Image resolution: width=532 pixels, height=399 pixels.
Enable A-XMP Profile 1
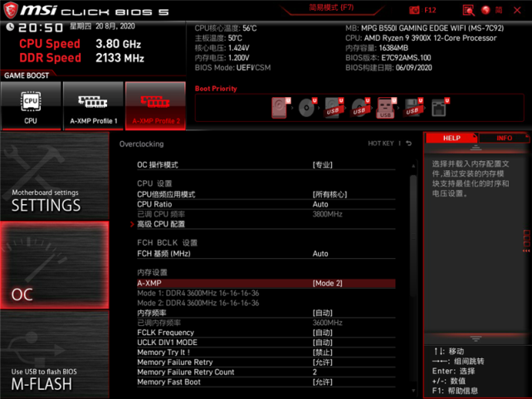(x=93, y=105)
